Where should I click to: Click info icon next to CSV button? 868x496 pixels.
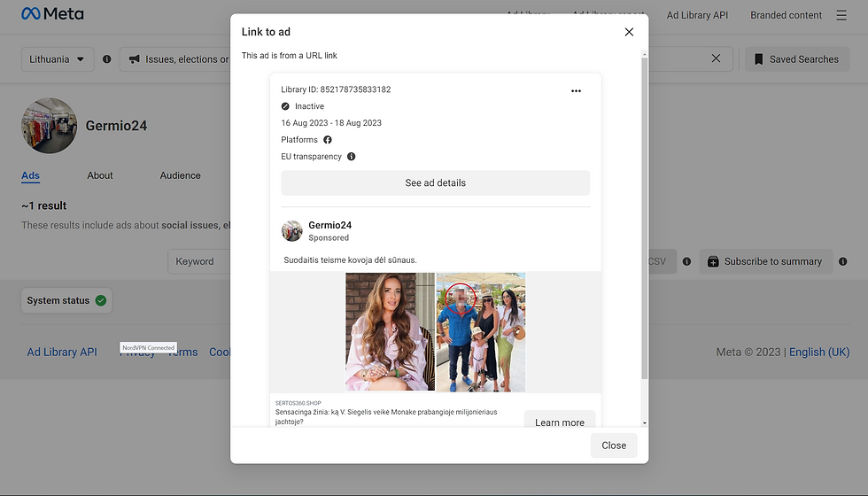(686, 261)
